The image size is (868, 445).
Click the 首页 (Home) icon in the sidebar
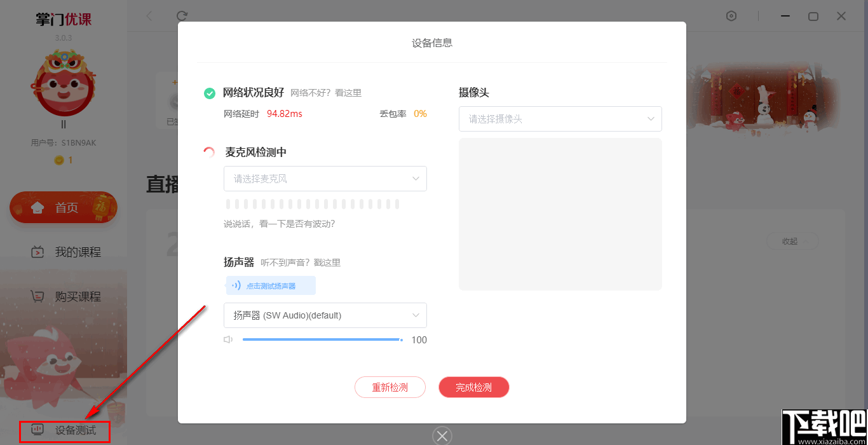click(38, 207)
